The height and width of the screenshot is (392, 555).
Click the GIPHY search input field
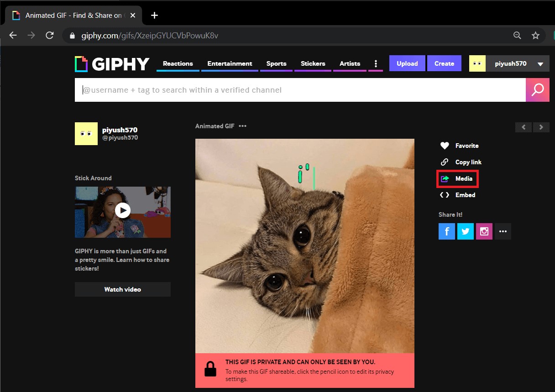click(300, 90)
